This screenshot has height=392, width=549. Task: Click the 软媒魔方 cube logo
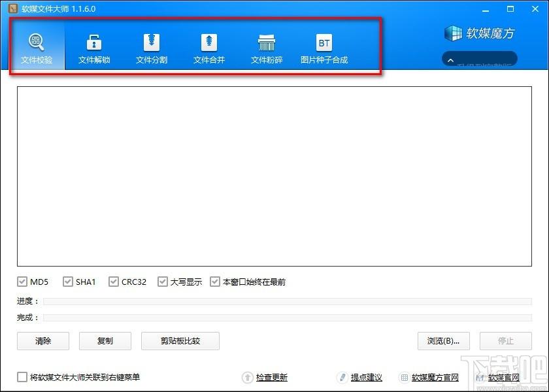point(453,33)
